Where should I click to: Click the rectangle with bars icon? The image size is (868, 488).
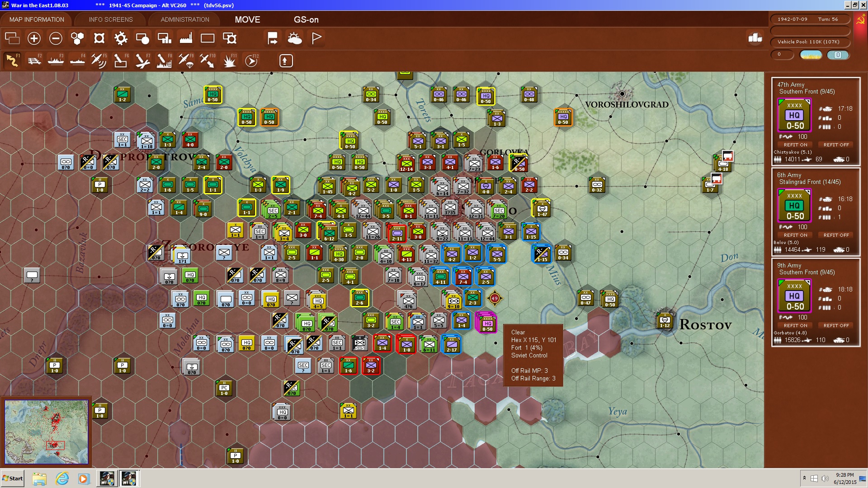[164, 38]
